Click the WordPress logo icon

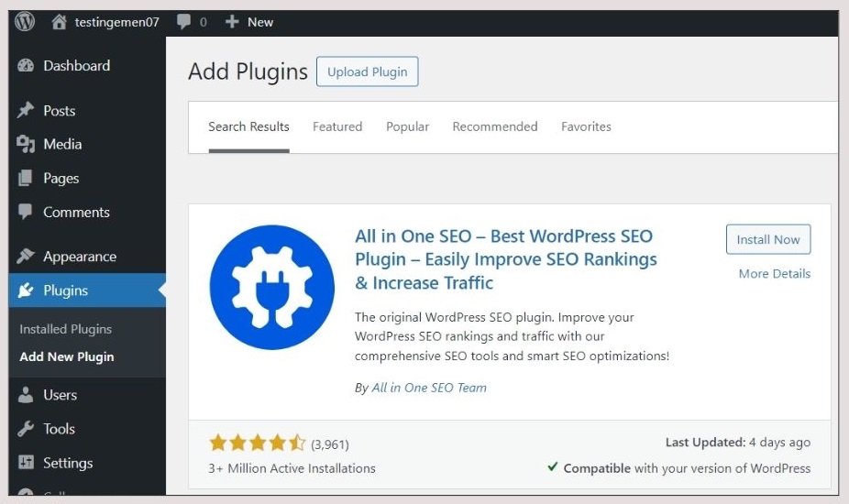(25, 22)
